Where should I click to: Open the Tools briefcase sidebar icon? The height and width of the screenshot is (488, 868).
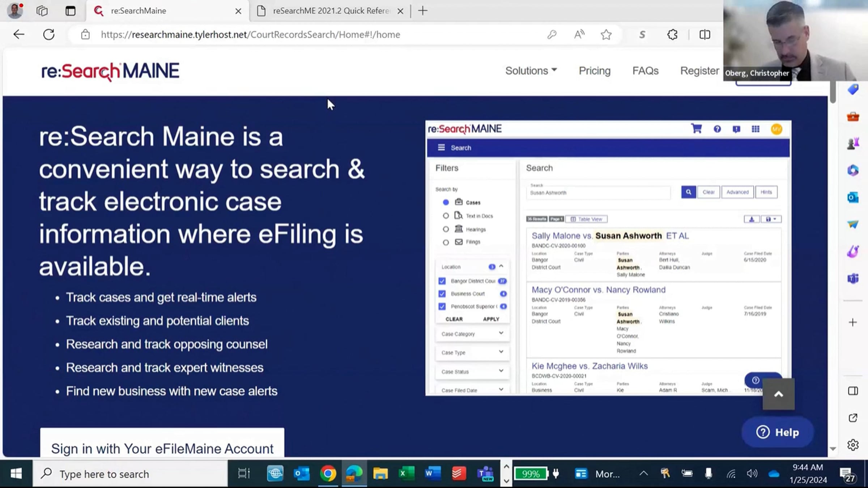pyautogui.click(x=853, y=116)
